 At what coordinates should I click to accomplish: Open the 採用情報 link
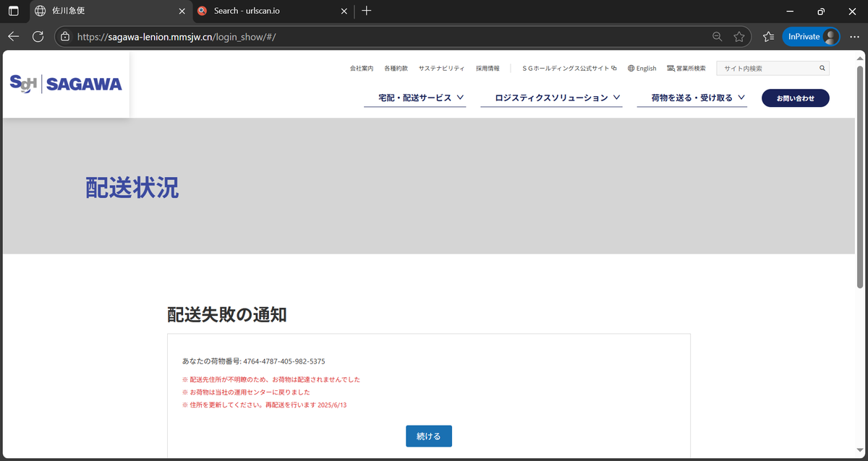[488, 68]
